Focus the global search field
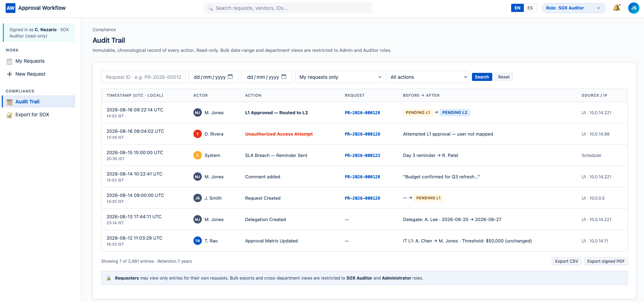This screenshot has width=644, height=302. point(288,8)
